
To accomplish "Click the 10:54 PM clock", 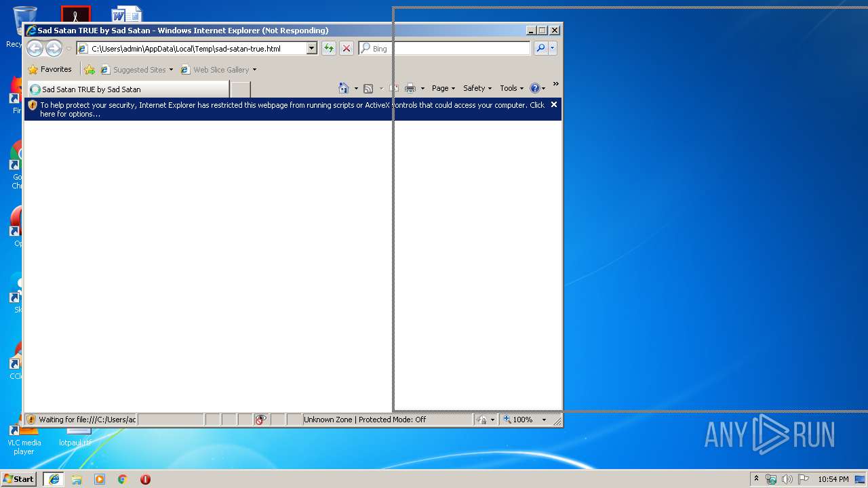I will click(x=833, y=479).
